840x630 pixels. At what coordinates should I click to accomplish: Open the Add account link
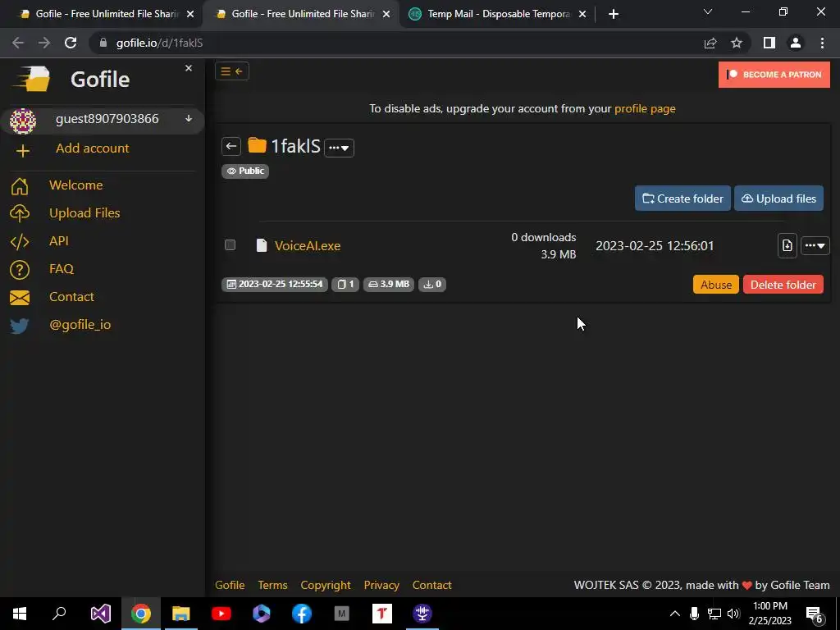click(92, 148)
